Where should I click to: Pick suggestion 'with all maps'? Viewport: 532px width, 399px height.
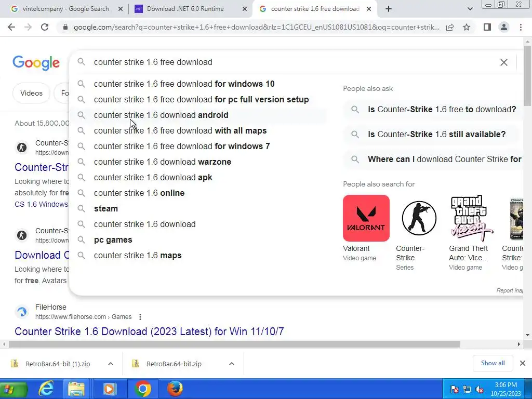198,130
